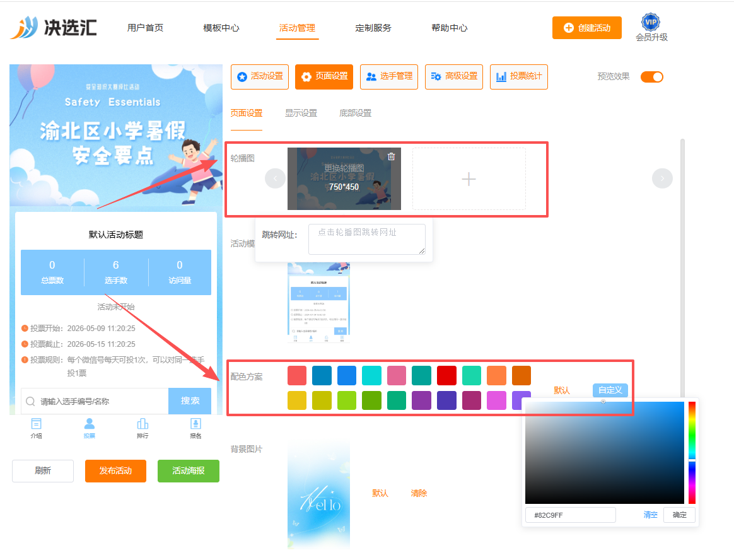Select the dark orange color swatch
The height and width of the screenshot is (560, 734).
521,375
